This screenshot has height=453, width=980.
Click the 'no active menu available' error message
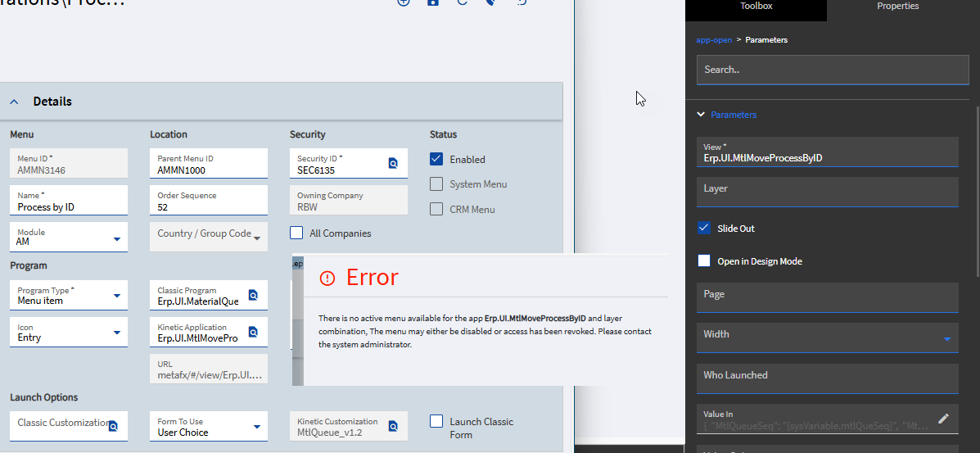[x=485, y=331]
